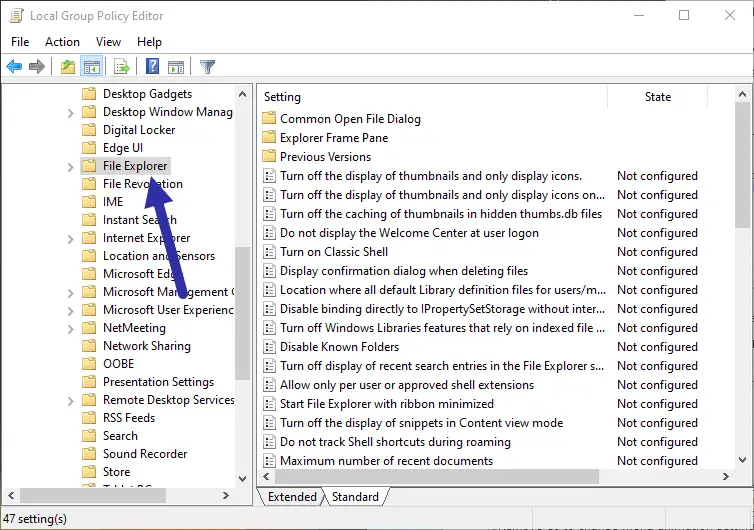Click tree pane horizontal scroll left arrow
754x530 pixels.
pos(12,495)
